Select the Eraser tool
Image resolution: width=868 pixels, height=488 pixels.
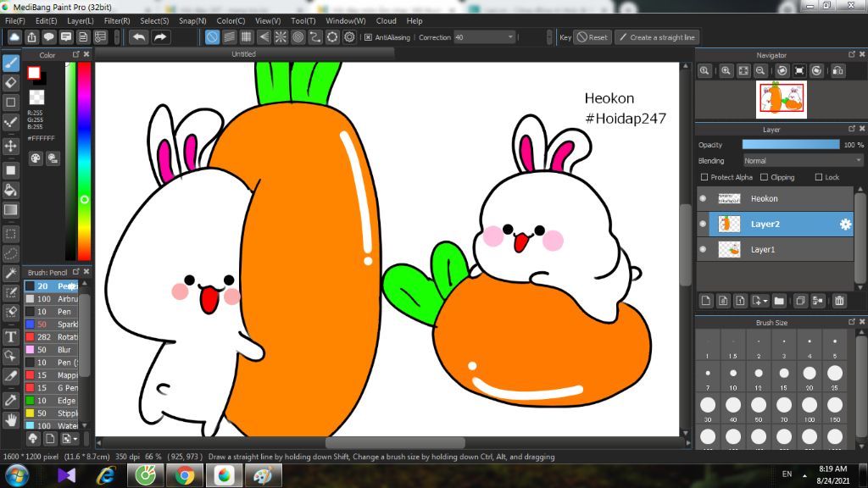click(10, 82)
